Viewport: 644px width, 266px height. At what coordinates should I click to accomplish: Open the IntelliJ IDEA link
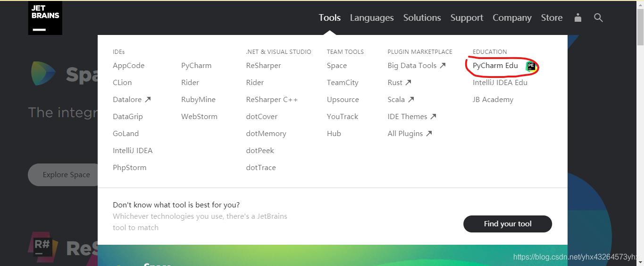(x=133, y=151)
